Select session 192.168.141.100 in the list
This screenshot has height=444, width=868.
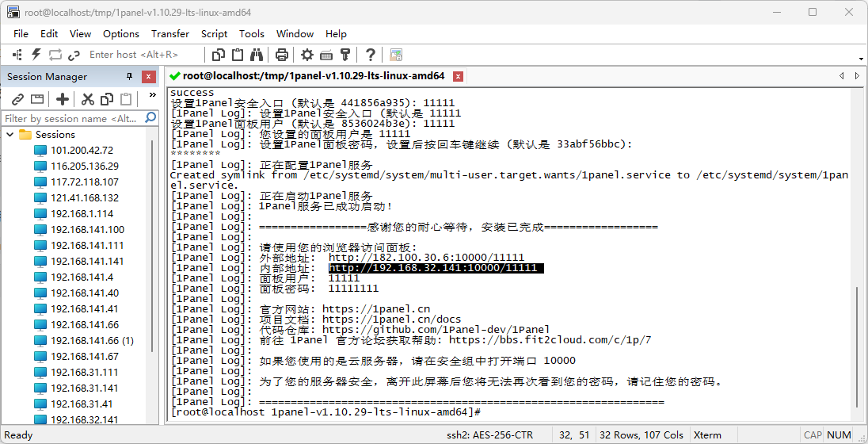(87, 229)
